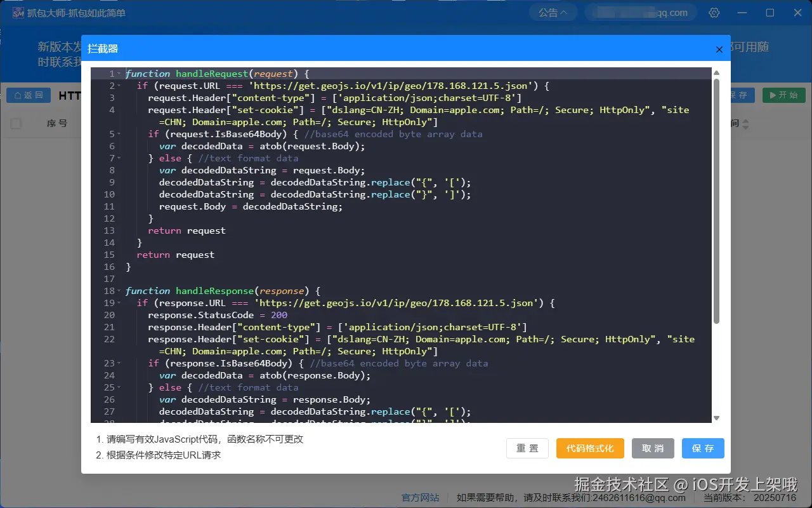This screenshot has width=812, height=508.
Task: Click 'var decodedData = atob(request.Body);' line
Action: 262,146
